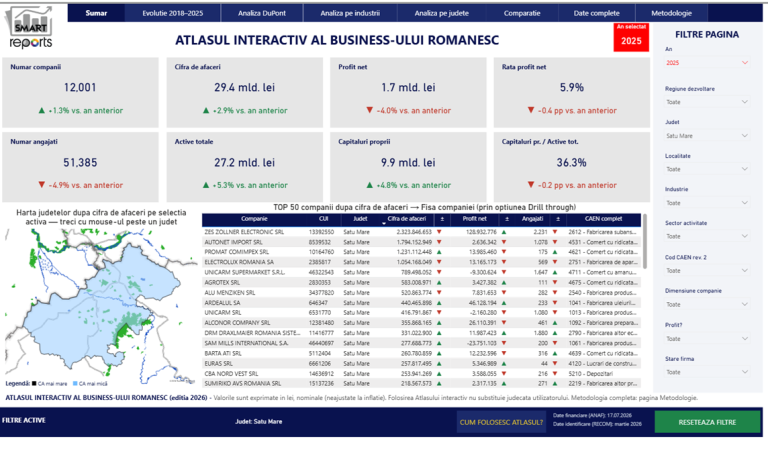This screenshot has width=768, height=451.
Task: Expand the Localitate dropdown
Action: (707, 169)
